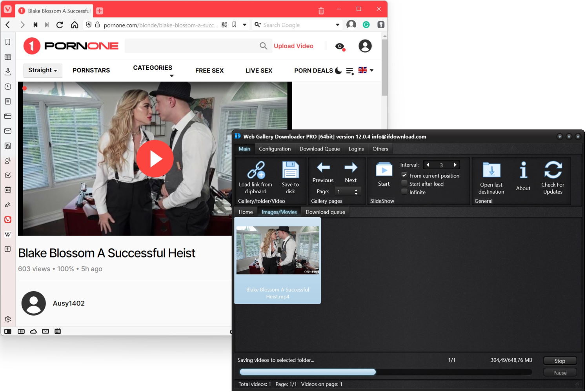
Task: Open the Vivaldi main menu icon
Action: click(7, 9)
